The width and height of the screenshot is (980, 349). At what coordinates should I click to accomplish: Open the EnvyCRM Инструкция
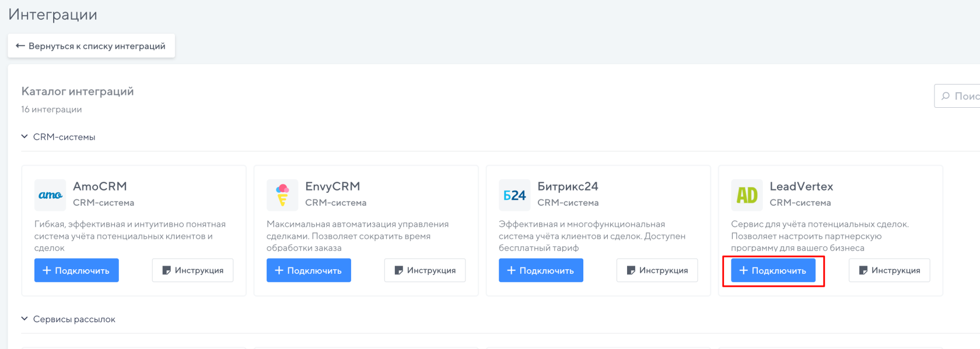425,270
